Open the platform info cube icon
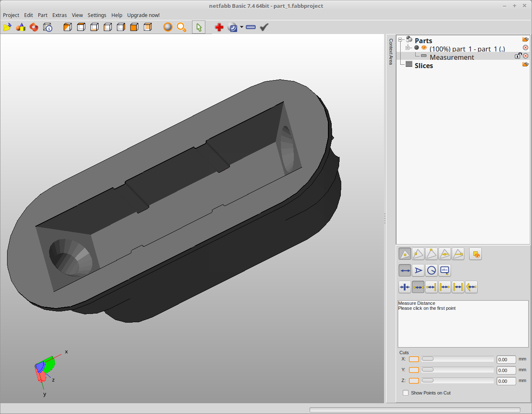Screen dimensions: 532x414 tap(48, 27)
